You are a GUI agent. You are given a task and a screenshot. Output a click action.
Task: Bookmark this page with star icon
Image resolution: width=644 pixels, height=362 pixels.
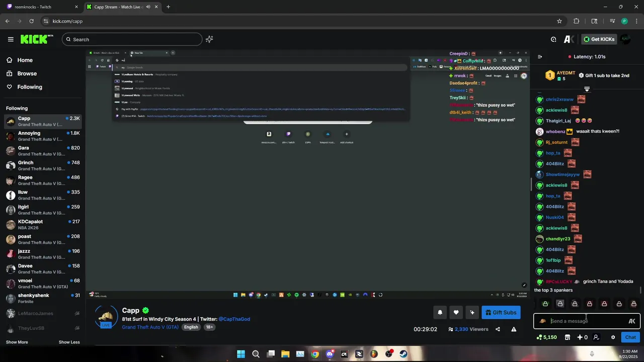pos(559,21)
